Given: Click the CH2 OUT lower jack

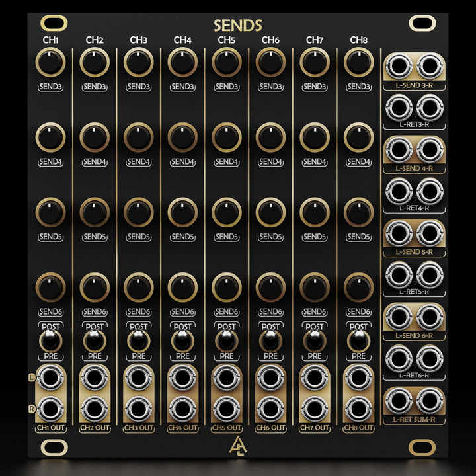Looking at the screenshot, I should tap(95, 409).
